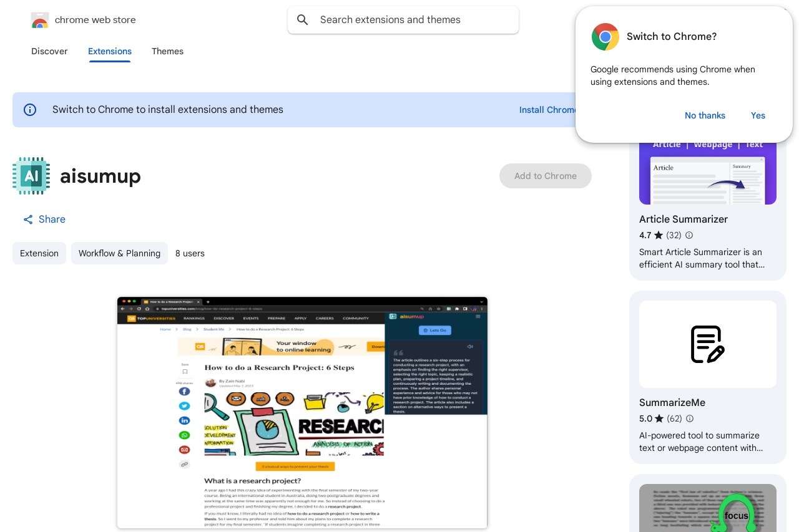Open the Article Summarizer thumbnail

(708, 173)
